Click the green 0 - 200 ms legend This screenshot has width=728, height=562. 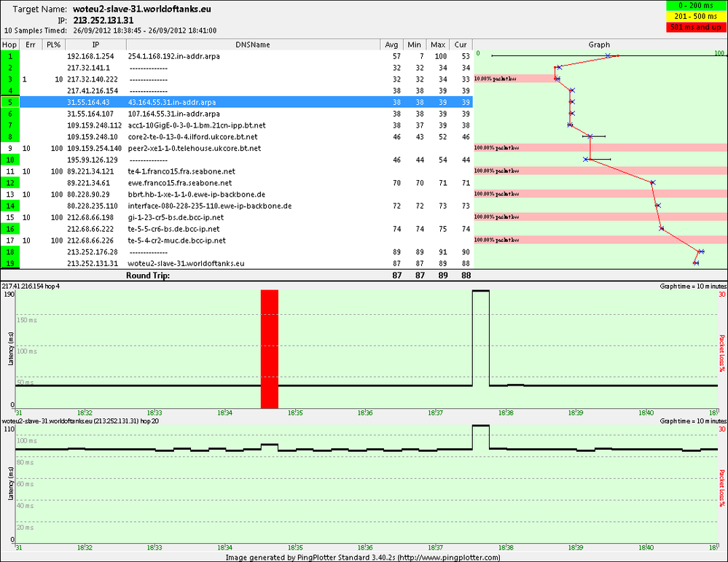pos(695,6)
